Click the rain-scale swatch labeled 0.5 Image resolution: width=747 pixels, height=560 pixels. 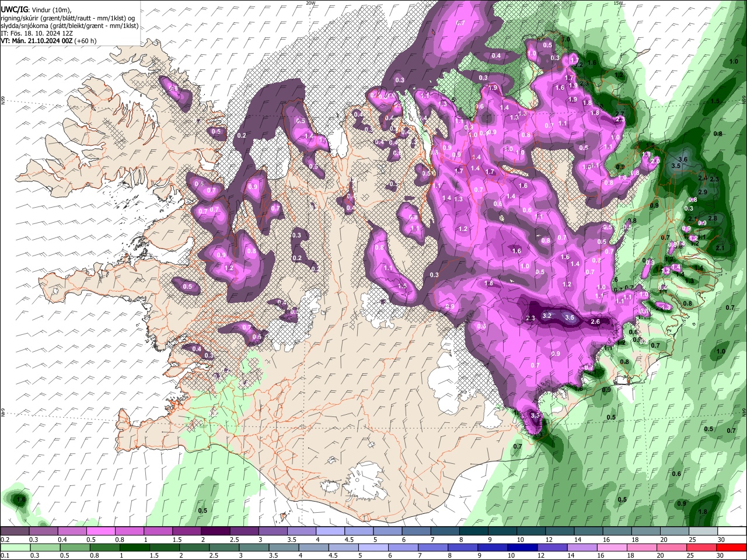click(75, 547)
